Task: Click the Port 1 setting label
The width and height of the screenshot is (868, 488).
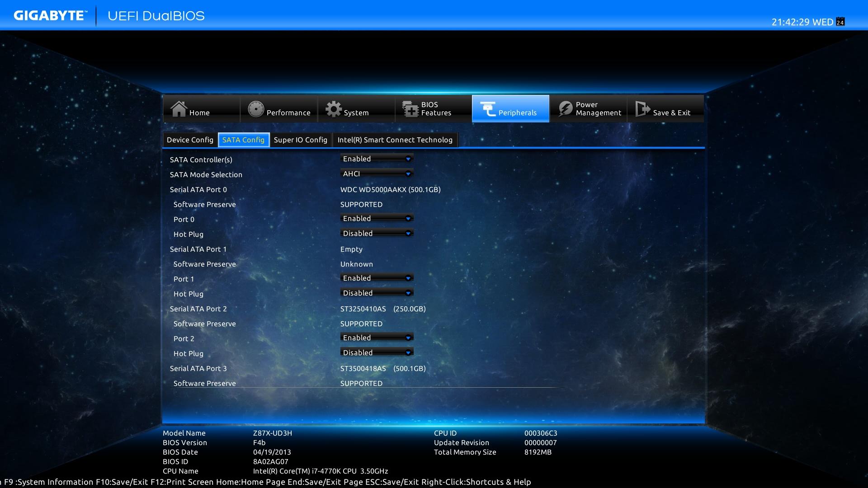Action: [x=184, y=279]
